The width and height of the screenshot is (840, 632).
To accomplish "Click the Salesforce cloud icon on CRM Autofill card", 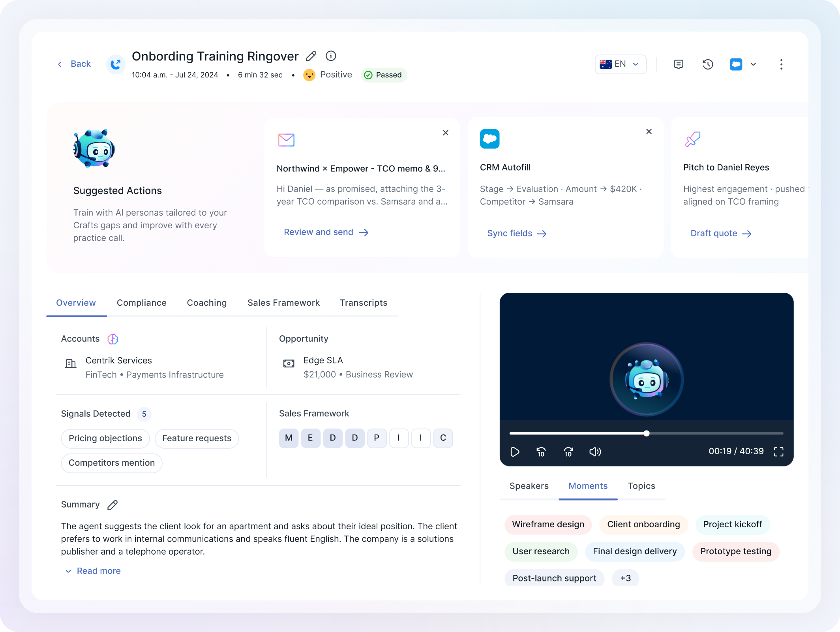I will (490, 139).
